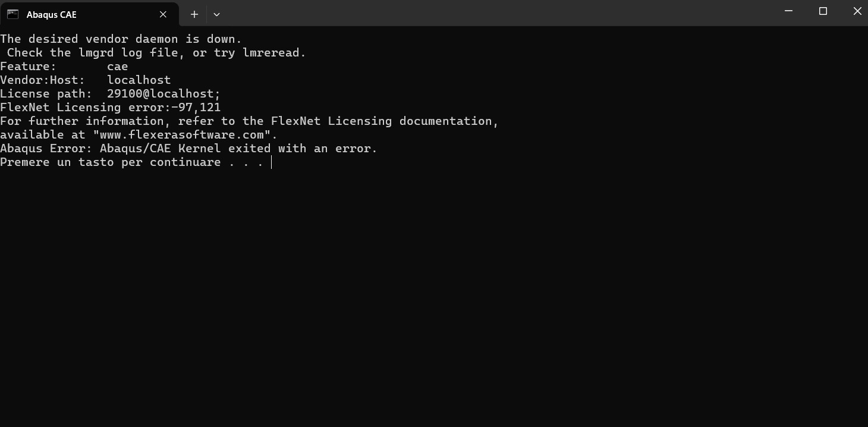The image size is (868, 427).
Task: Click the empty terminal area below the output
Action: (434, 297)
